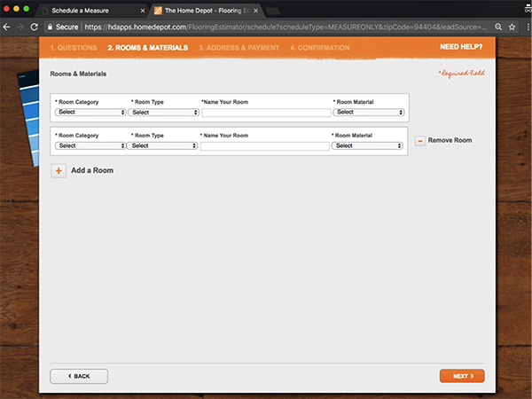This screenshot has height=399, width=532.
Task: Focus second row Name Your Room field
Action: tap(264, 146)
